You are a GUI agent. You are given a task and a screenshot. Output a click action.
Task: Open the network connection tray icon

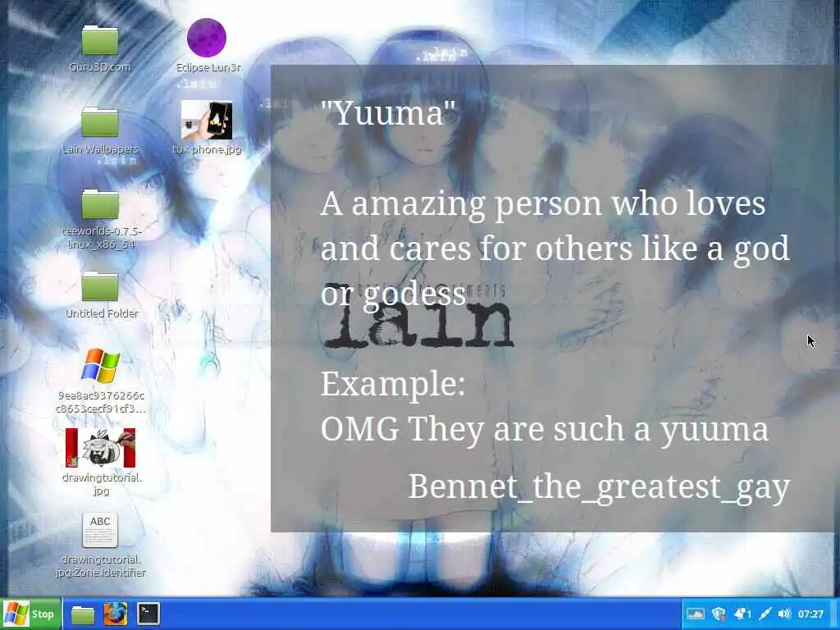click(x=765, y=614)
